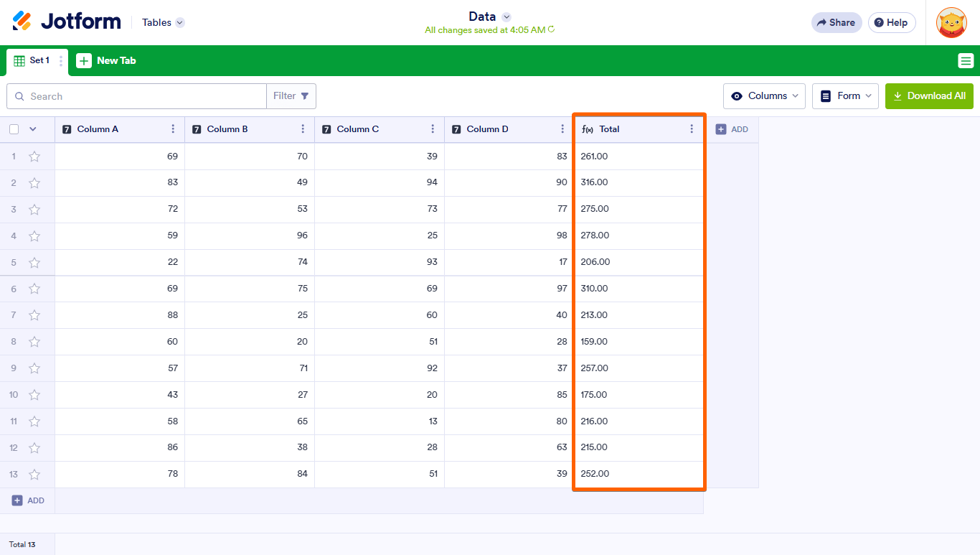Click the Set 1 tab options dots
Screen dimensions: 980x555
(x=61, y=61)
